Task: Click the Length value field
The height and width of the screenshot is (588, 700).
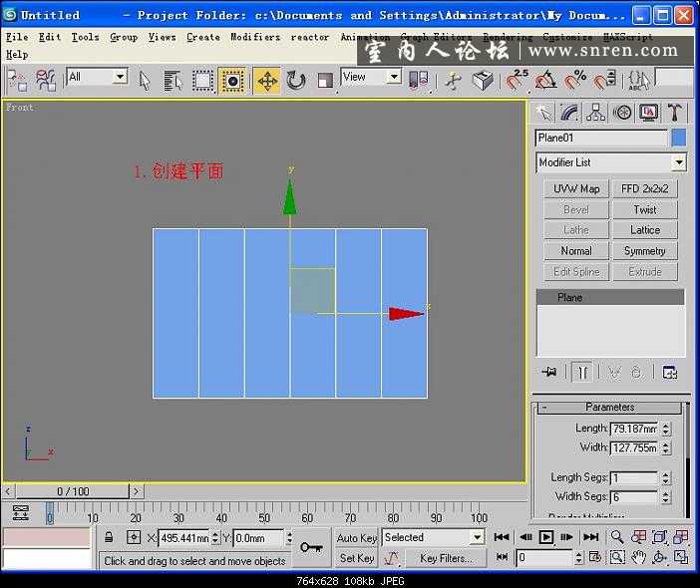Action: [634, 429]
